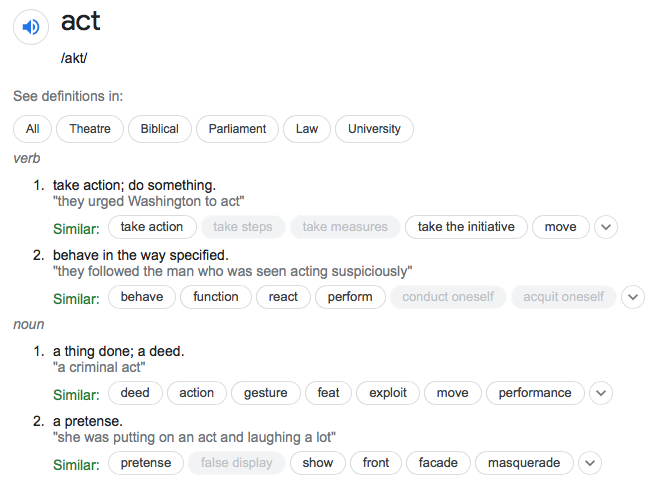Select the "facade" similar word
The height and width of the screenshot is (492, 660).
pos(438,463)
